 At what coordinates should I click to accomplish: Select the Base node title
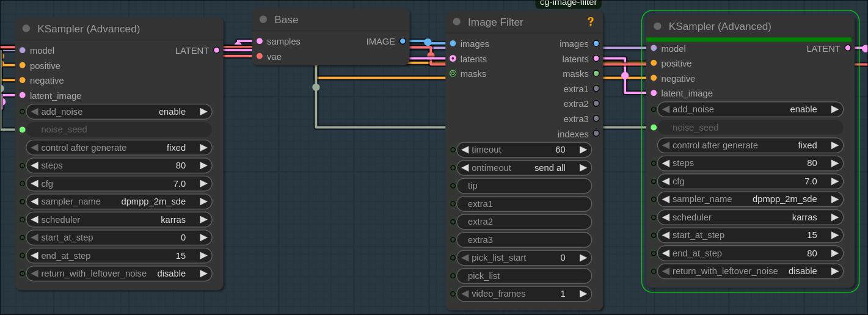tap(286, 20)
